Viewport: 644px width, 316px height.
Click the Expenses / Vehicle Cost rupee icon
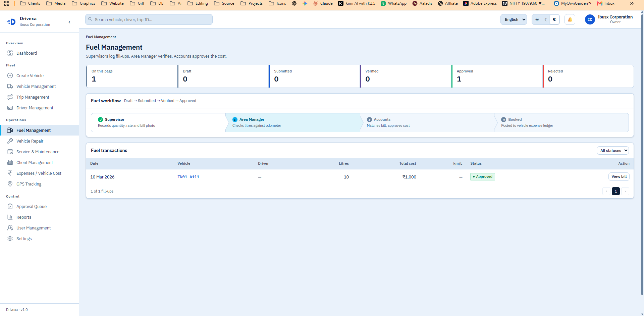10,173
